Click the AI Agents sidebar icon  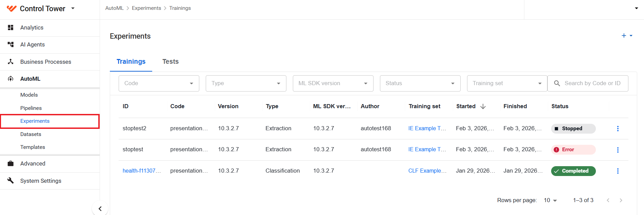coord(11,44)
